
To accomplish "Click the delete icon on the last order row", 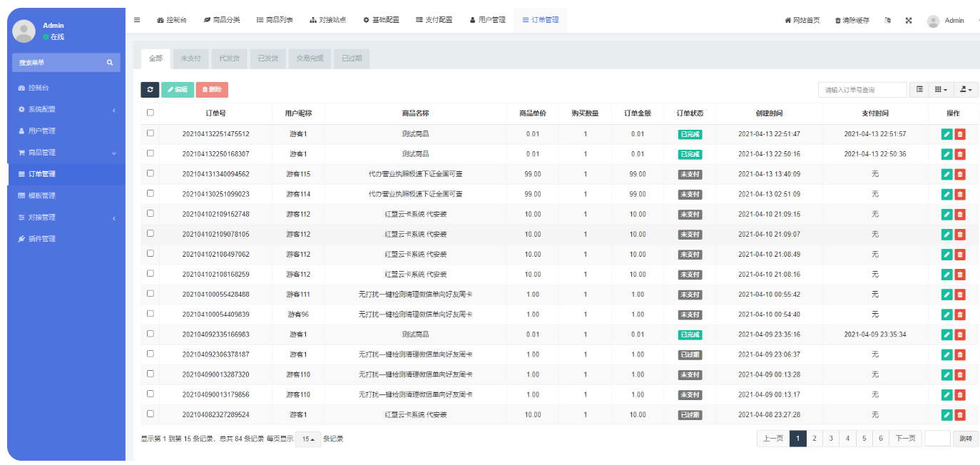I will [961, 414].
